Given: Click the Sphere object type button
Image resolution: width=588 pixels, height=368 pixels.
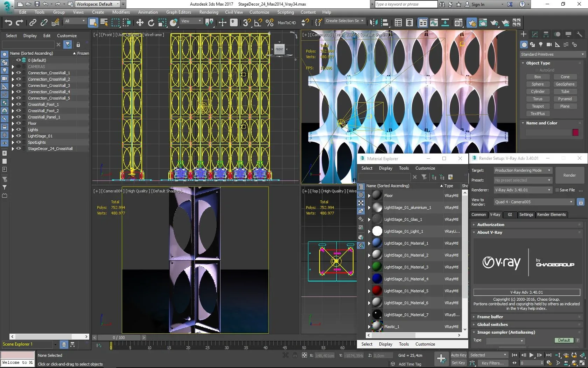Looking at the screenshot, I should point(538,84).
